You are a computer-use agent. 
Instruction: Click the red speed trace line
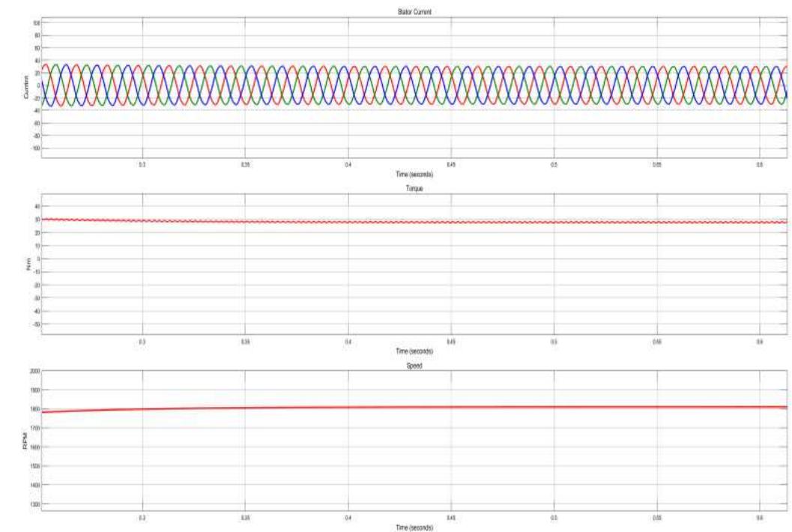coord(414,407)
